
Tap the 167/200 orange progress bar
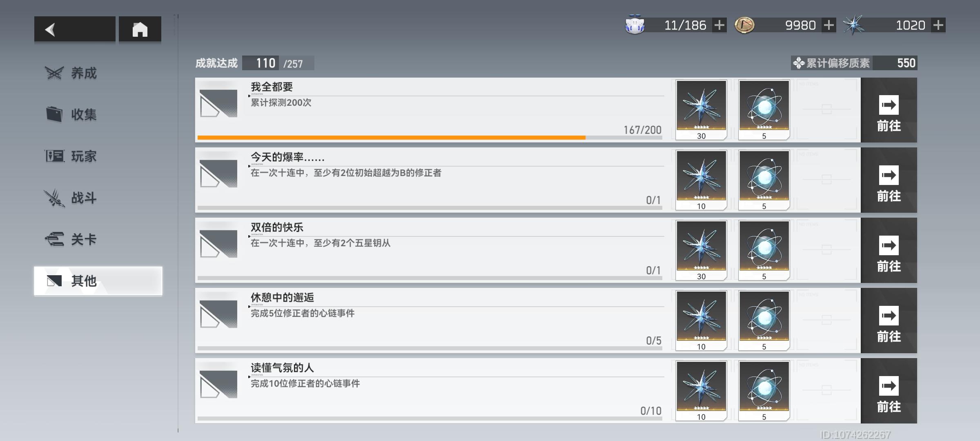(430, 138)
